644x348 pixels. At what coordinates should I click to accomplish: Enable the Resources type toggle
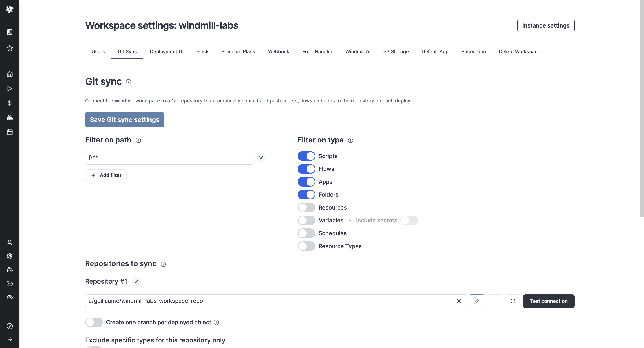(306, 208)
